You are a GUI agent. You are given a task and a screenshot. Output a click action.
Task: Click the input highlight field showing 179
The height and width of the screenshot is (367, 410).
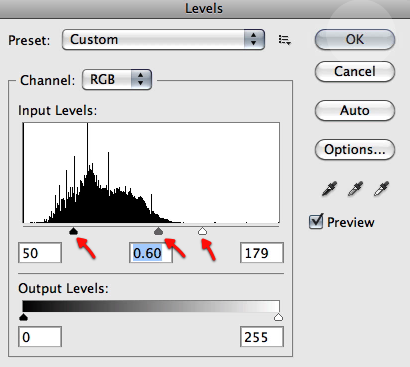262,253
